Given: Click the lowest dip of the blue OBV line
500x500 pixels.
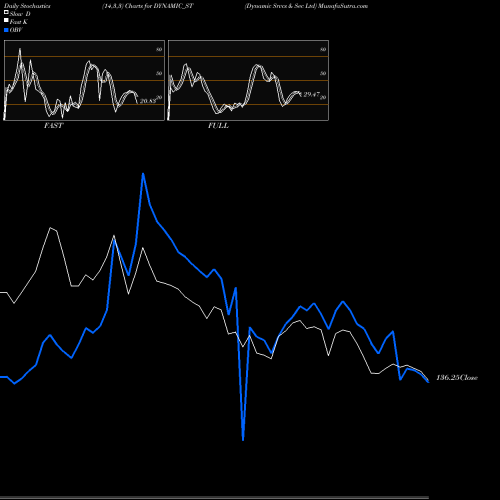Looking at the screenshot, I should 243,439.
